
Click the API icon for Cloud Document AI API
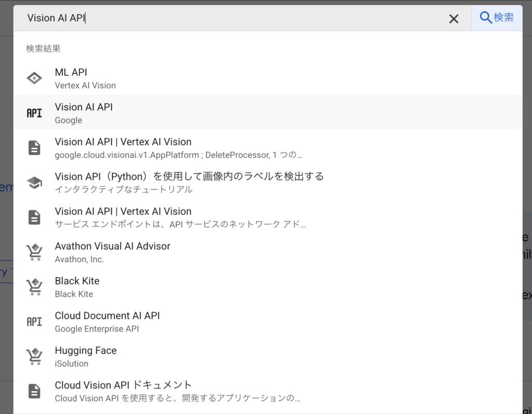(34, 321)
